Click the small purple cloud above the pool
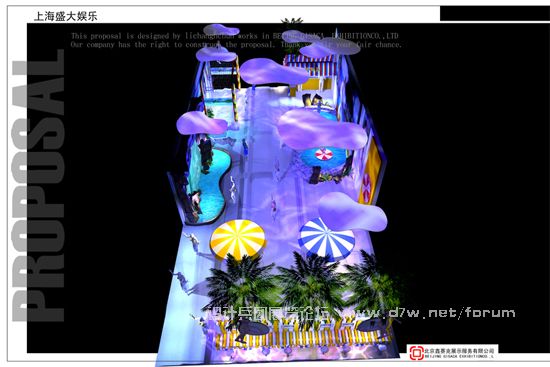 point(201,123)
